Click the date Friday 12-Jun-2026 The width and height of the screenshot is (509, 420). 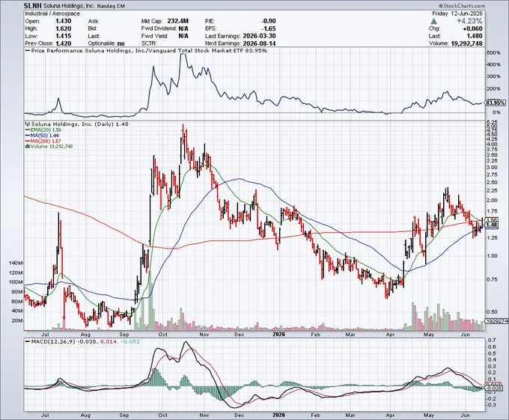tap(457, 13)
